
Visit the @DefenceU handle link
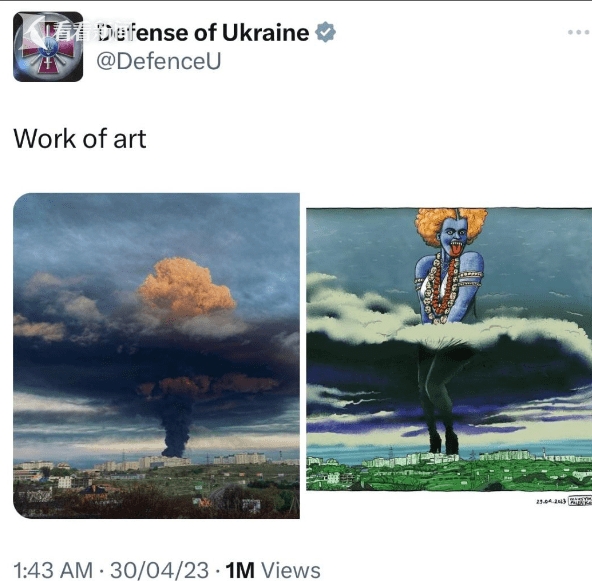point(159,61)
